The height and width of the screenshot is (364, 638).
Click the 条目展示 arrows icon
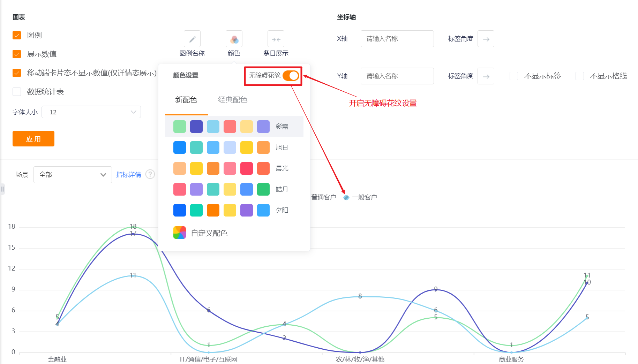(276, 39)
